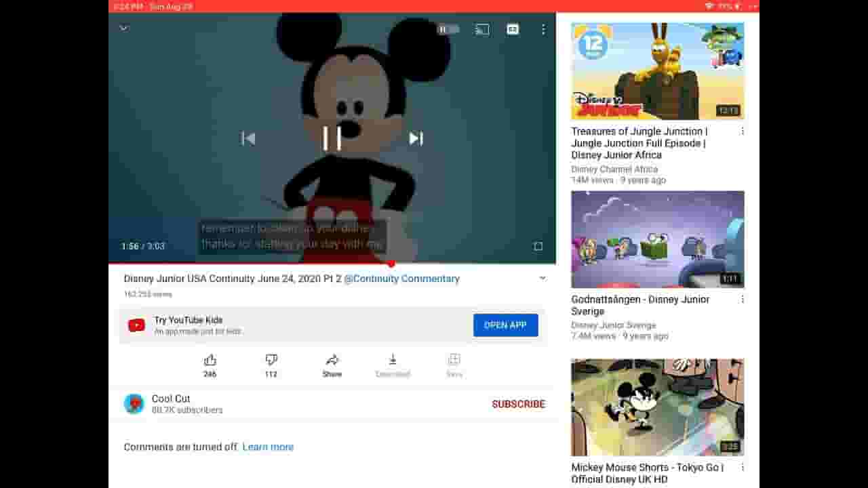
Task: Skip to the next video
Action: tap(416, 138)
